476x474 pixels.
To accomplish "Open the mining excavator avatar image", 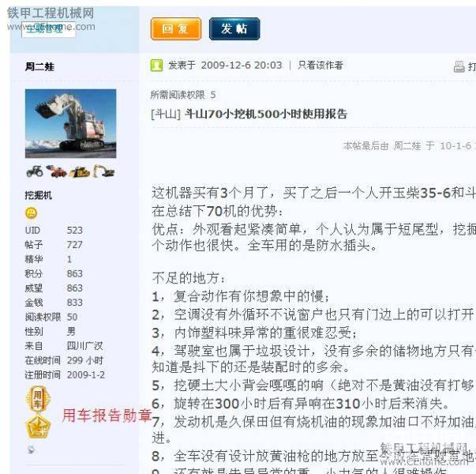I will (70, 123).
